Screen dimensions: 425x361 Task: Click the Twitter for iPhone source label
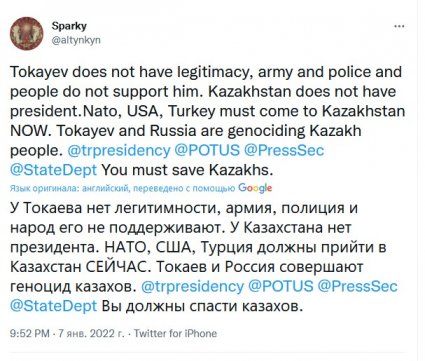coord(175,333)
